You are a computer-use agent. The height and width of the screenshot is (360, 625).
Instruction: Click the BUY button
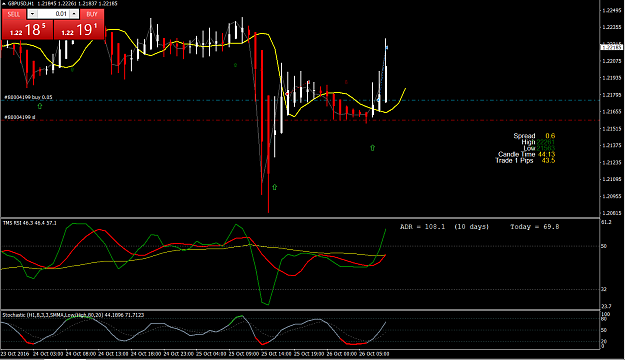[x=92, y=14]
